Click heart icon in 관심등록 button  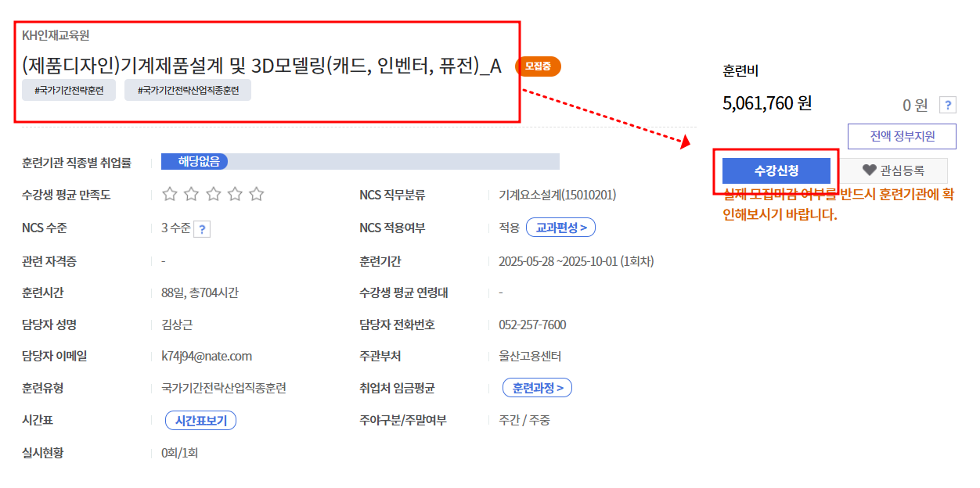[869, 170]
